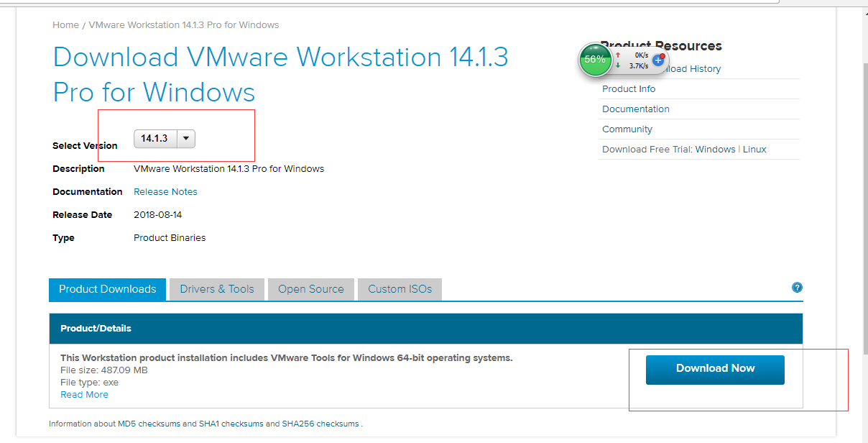This screenshot has height=443, width=868.
Task: Click the File size: 487.09 MB text
Action: pyautogui.click(x=103, y=370)
